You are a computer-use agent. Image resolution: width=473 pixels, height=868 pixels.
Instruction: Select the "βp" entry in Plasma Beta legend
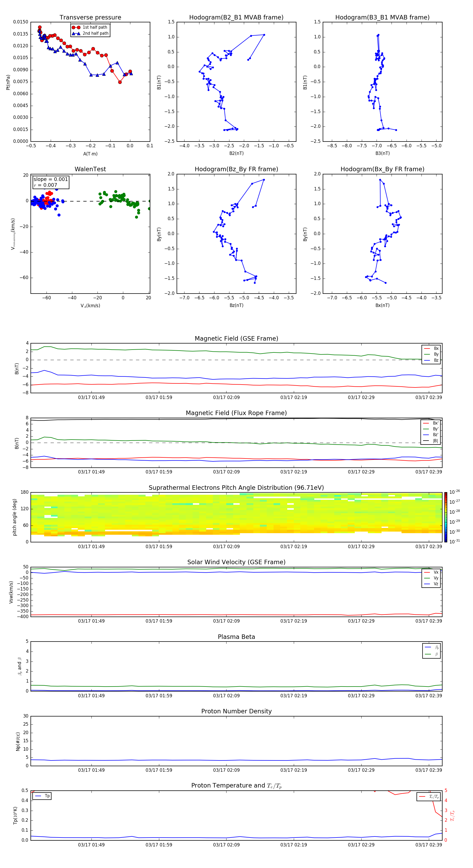coord(432,647)
